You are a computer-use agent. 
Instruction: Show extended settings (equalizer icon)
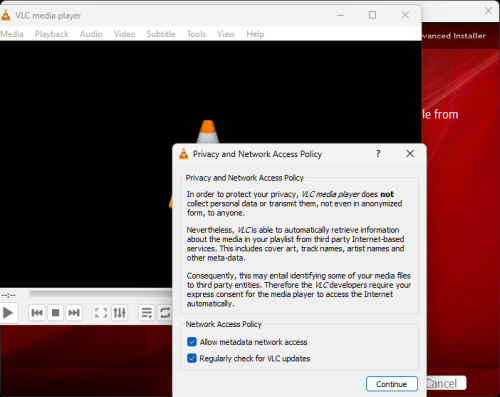pos(120,313)
